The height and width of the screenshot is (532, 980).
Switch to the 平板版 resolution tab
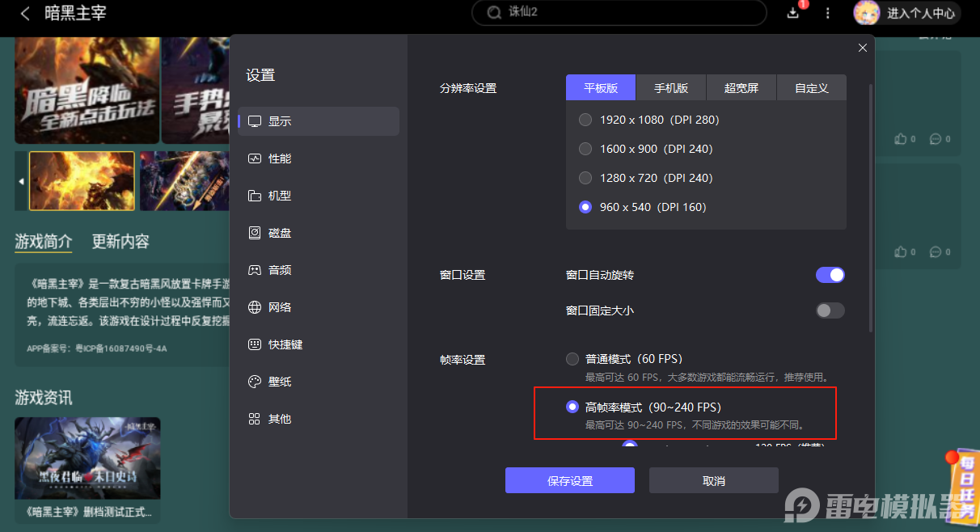(601, 87)
